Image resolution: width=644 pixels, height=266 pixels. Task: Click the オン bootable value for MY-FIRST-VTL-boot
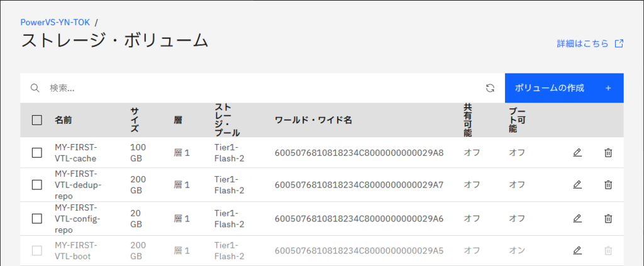517,250
